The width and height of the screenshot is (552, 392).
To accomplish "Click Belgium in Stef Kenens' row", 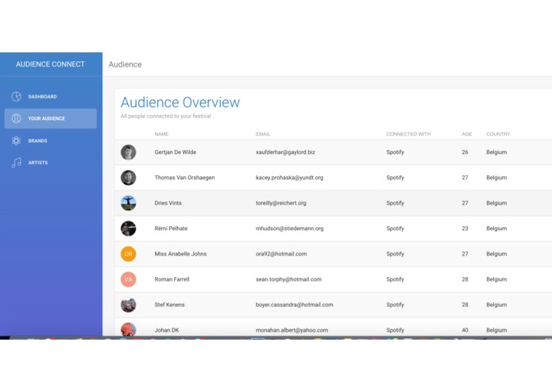I will click(x=496, y=305).
